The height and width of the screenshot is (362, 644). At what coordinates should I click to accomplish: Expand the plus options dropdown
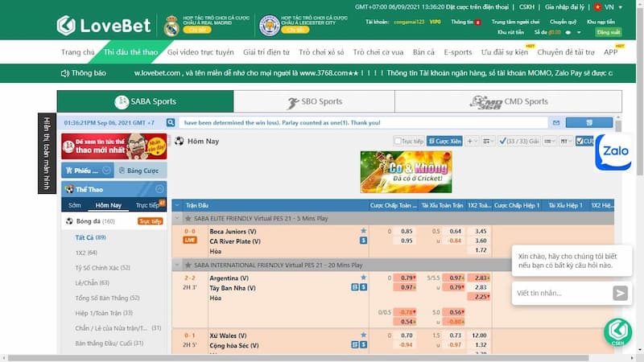click(x=472, y=142)
